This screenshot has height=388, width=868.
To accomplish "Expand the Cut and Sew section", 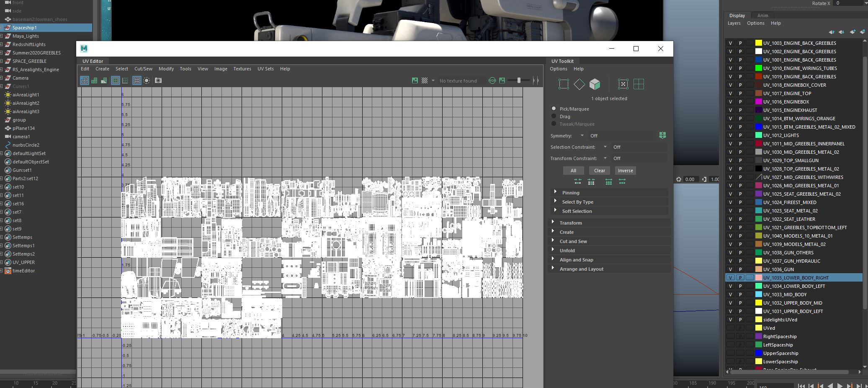I will pyautogui.click(x=573, y=241).
